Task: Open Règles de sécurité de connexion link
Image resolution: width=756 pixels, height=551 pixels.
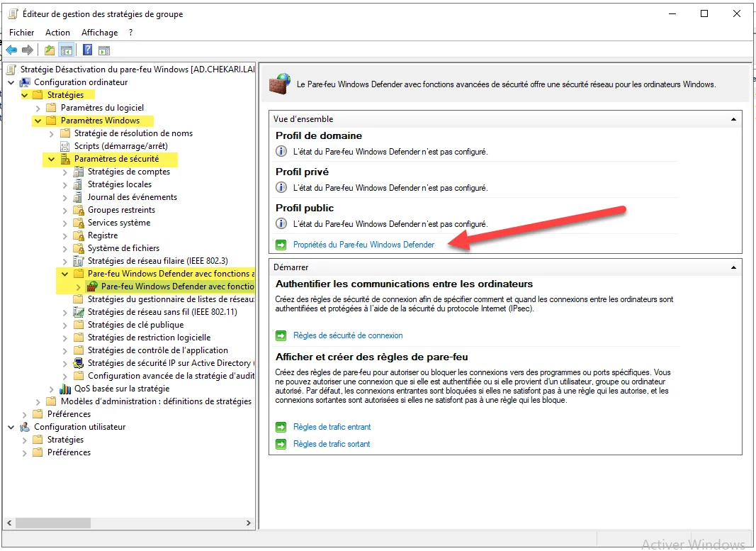Action: [x=348, y=335]
